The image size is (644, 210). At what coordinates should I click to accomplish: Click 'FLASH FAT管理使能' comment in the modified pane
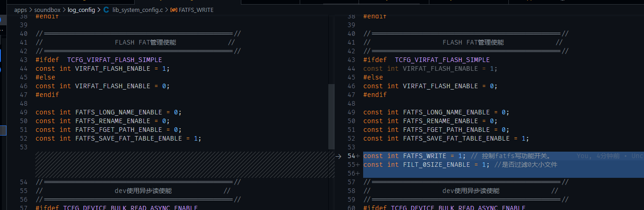coord(473,42)
